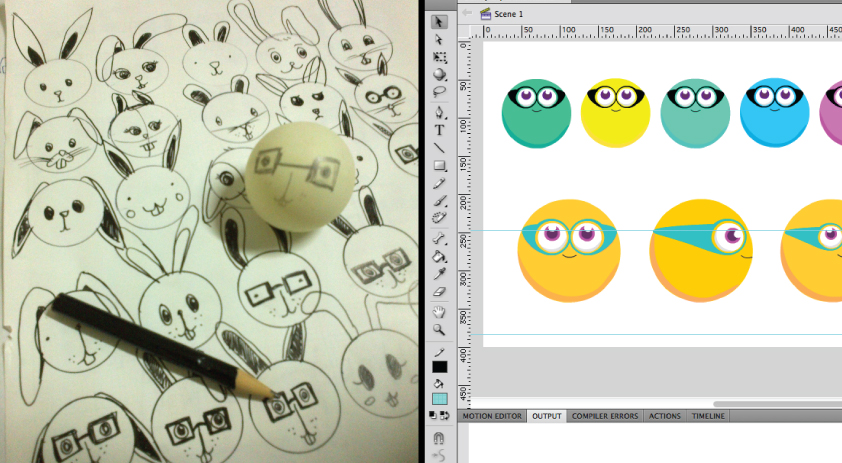Click the fill color bucket icon
The height and width of the screenshot is (463, 842).
(x=439, y=384)
